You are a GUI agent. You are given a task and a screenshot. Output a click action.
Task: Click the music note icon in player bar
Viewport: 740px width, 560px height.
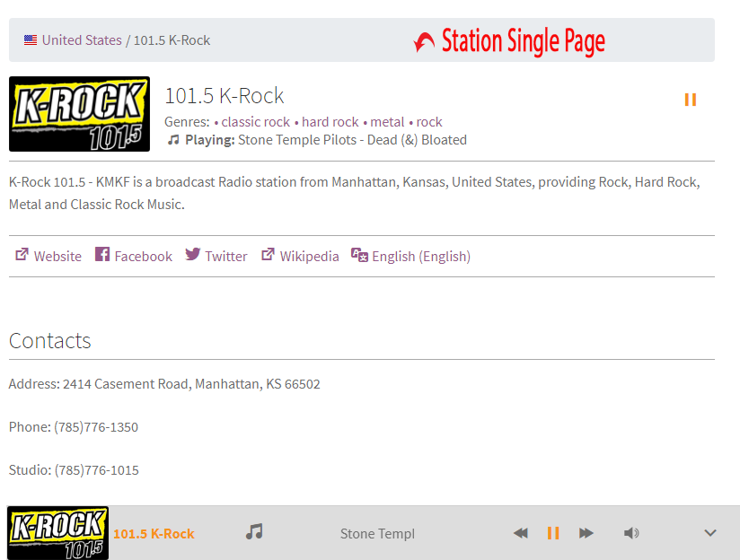pyautogui.click(x=254, y=531)
